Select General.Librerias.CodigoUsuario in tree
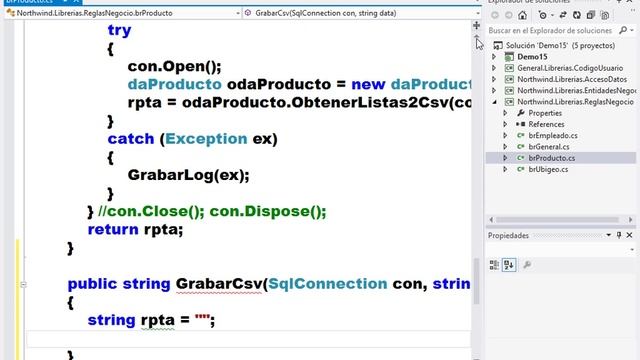 [x=570, y=68]
